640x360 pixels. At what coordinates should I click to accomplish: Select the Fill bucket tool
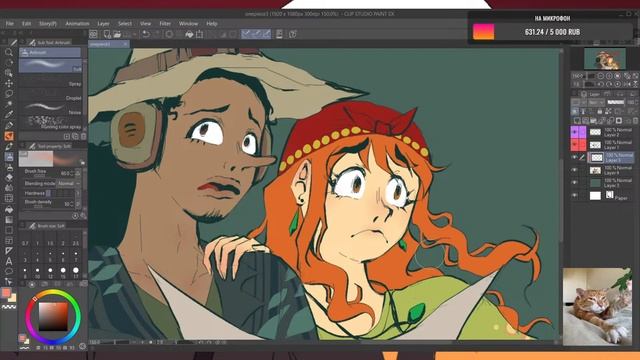point(9,209)
